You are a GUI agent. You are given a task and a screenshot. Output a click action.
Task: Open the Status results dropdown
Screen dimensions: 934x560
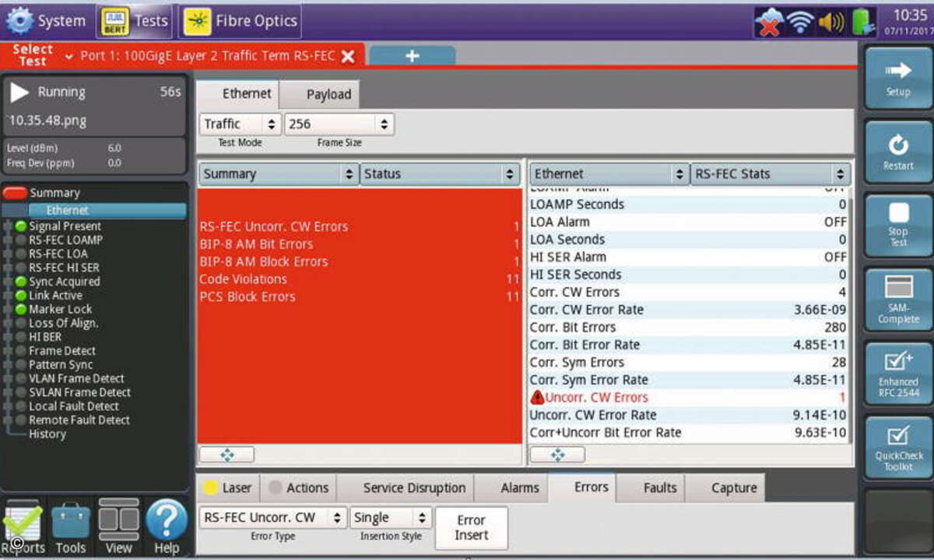[440, 174]
